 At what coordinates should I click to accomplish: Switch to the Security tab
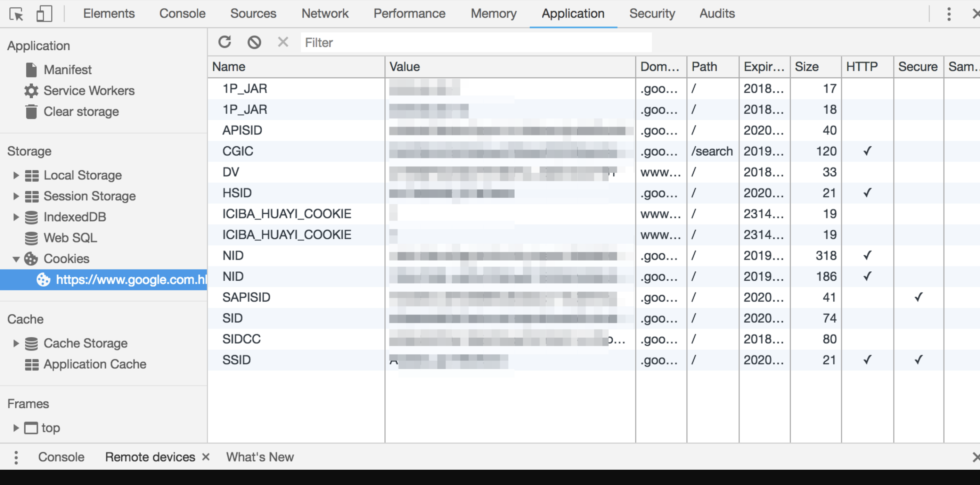[652, 14]
